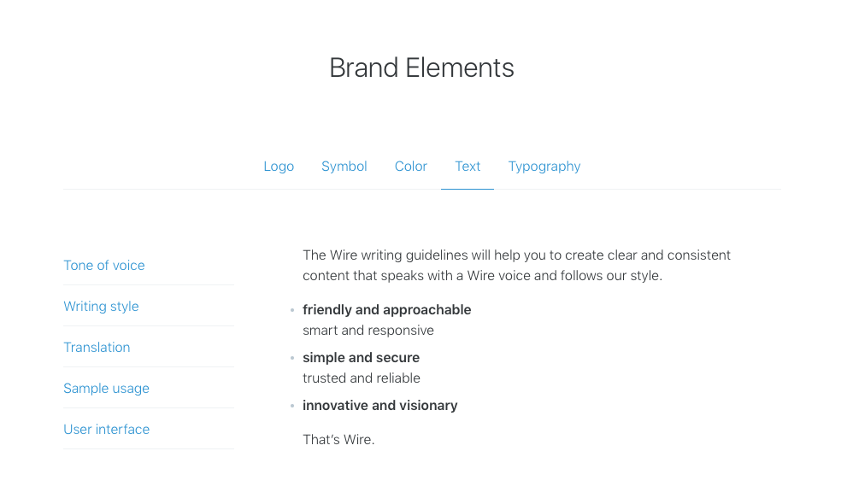Click the bullet next to 'simple and secure'
Viewport: 841px width, 504px height.
coord(291,357)
